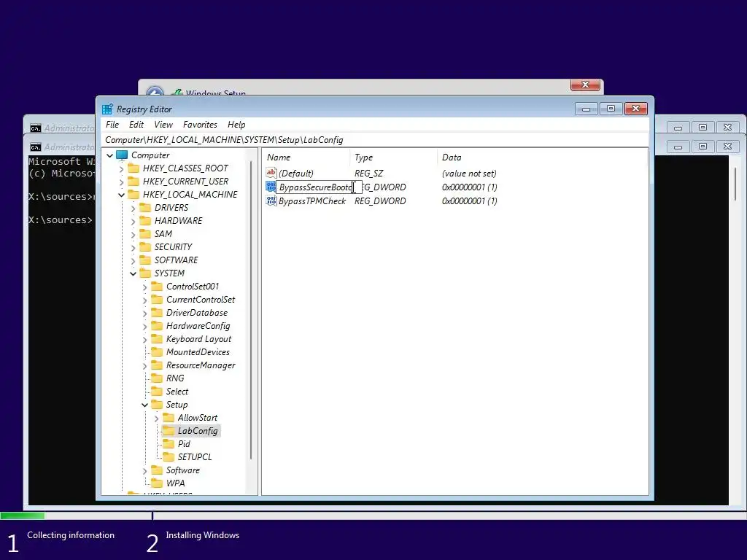
Task: Open the Edit menu
Action: (x=136, y=124)
